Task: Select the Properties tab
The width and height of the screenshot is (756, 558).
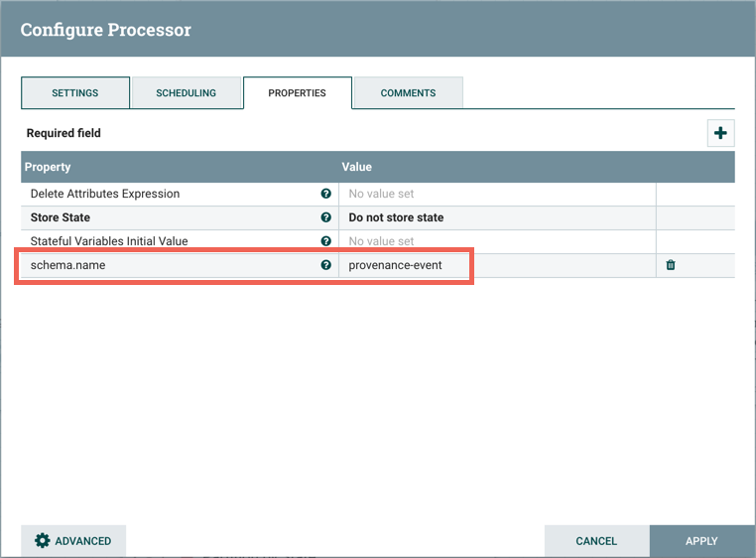Action: pos(297,93)
